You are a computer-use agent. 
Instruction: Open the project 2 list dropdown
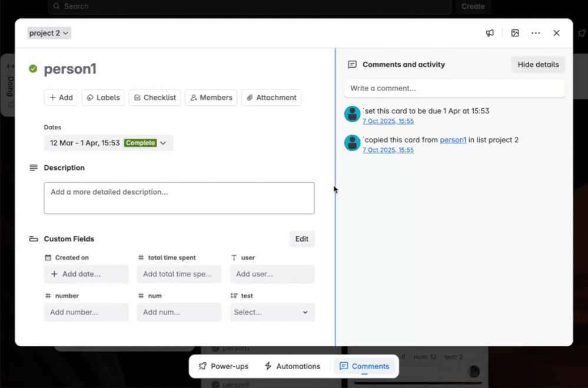pyautogui.click(x=49, y=33)
